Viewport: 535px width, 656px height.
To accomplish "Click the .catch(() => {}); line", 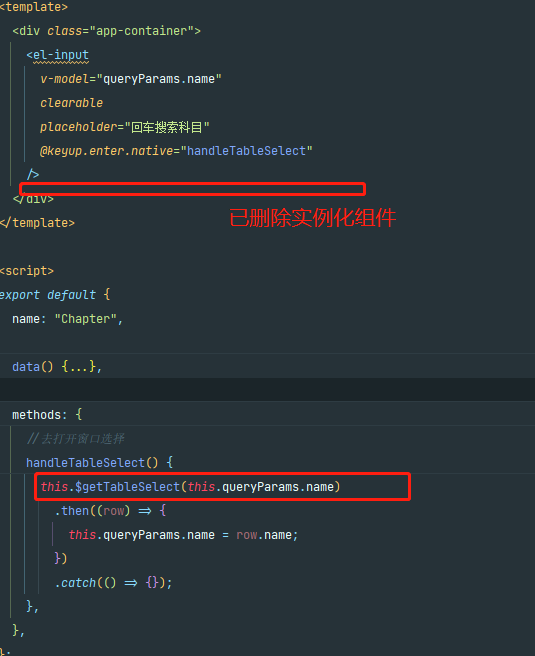I will tap(113, 583).
